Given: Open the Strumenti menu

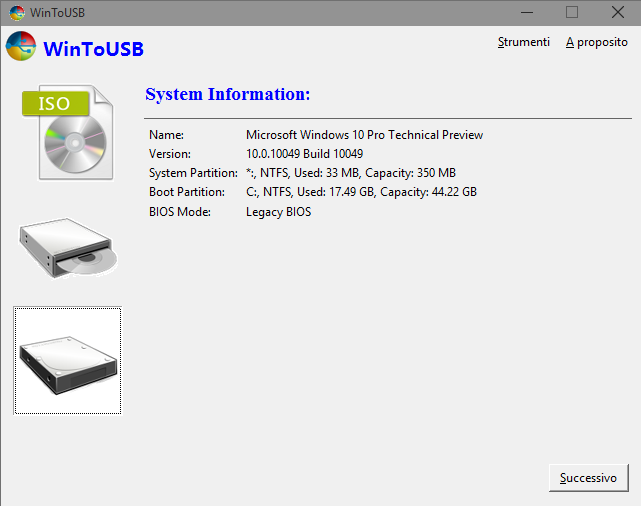Looking at the screenshot, I should pyautogui.click(x=523, y=42).
